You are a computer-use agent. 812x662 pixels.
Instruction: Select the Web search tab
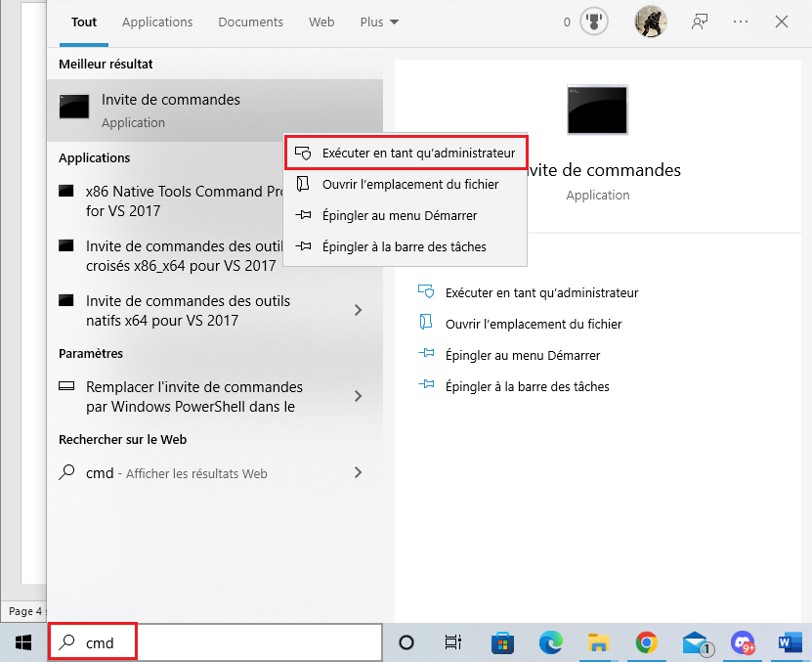click(321, 22)
